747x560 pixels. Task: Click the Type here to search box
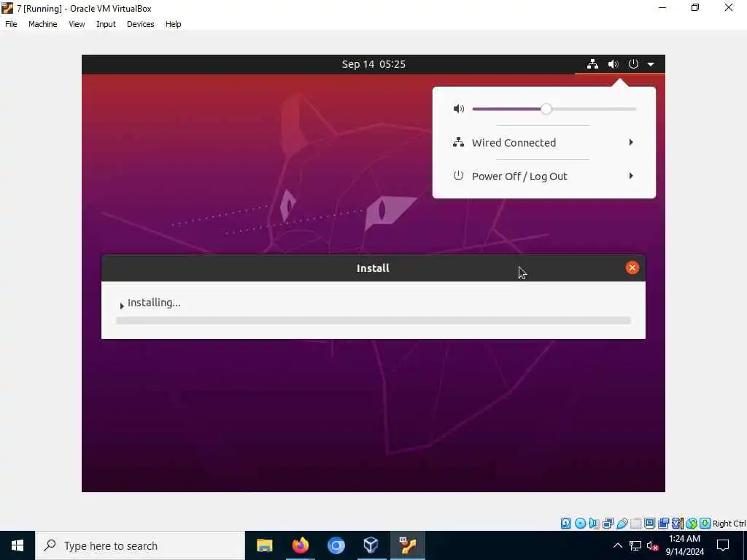(x=140, y=545)
